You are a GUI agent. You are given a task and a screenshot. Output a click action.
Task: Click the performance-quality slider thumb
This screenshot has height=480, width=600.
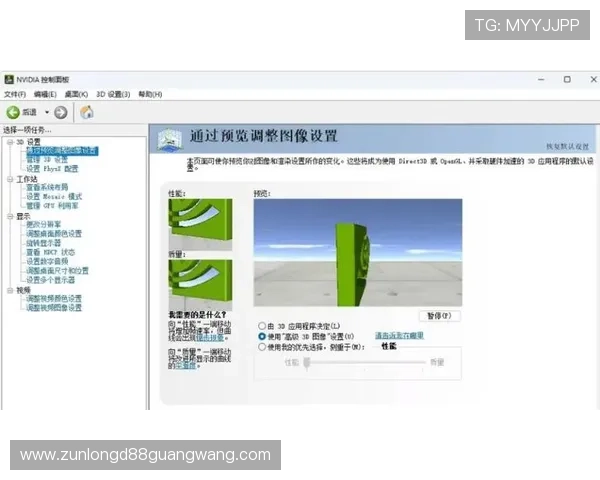click(307, 363)
